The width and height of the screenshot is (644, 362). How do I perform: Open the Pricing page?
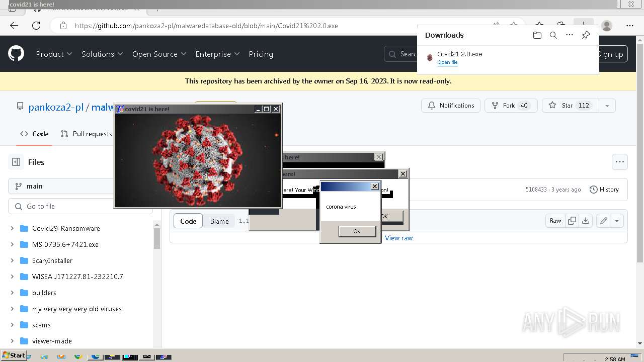pyautogui.click(x=261, y=54)
